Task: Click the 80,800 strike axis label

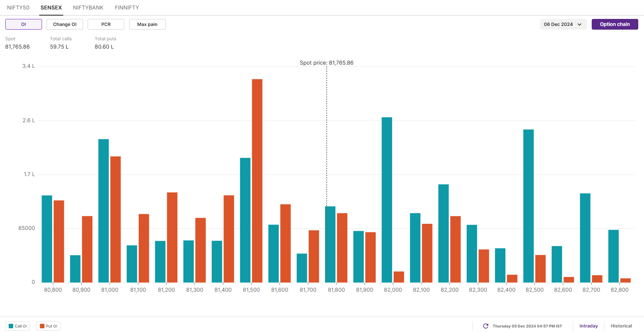Action: tap(53, 290)
